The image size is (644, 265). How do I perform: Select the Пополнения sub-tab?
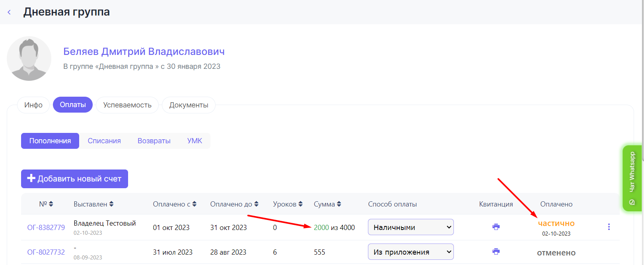click(x=50, y=141)
